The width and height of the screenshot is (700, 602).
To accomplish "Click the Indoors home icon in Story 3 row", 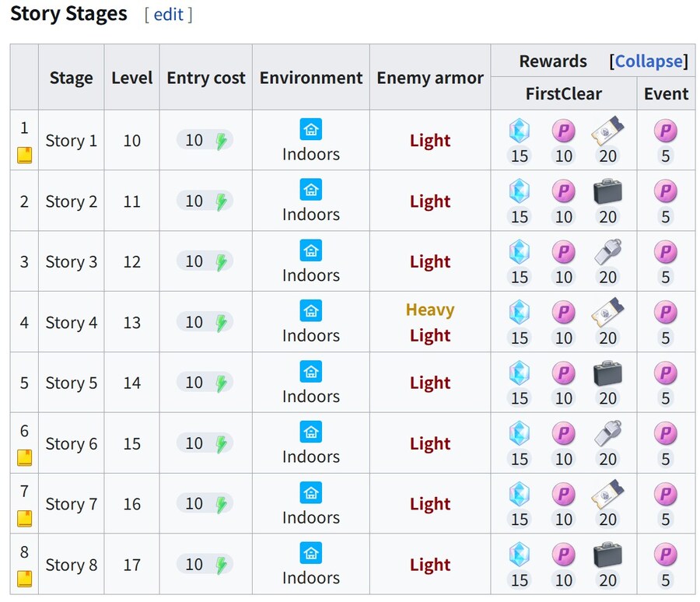I will [x=310, y=250].
